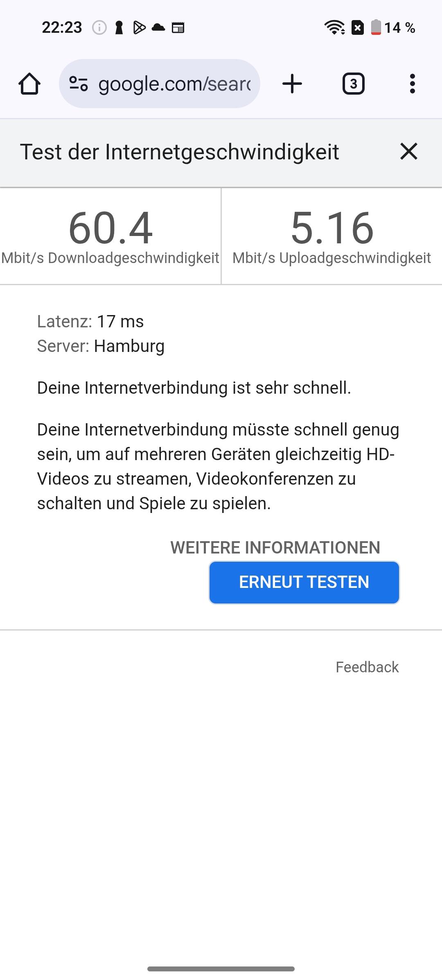Image resolution: width=442 pixels, height=980 pixels.
Task: Tap the Chrome home icon
Action: [29, 84]
